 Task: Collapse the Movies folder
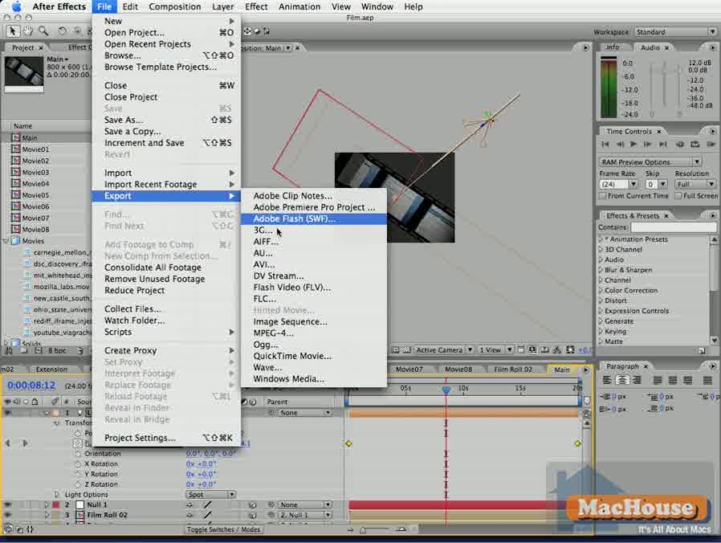6,241
